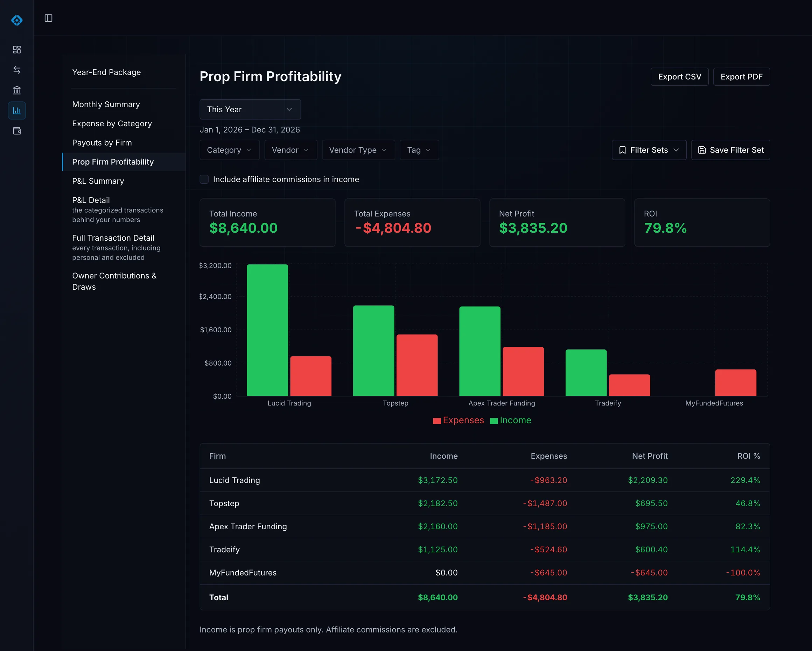The width and height of the screenshot is (812, 651).
Task: Open Payouts by Firm report
Action: [x=102, y=143]
